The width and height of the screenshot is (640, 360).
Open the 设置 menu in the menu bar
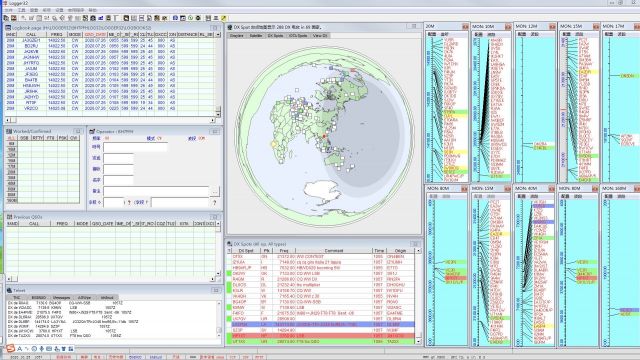[x=60, y=10]
